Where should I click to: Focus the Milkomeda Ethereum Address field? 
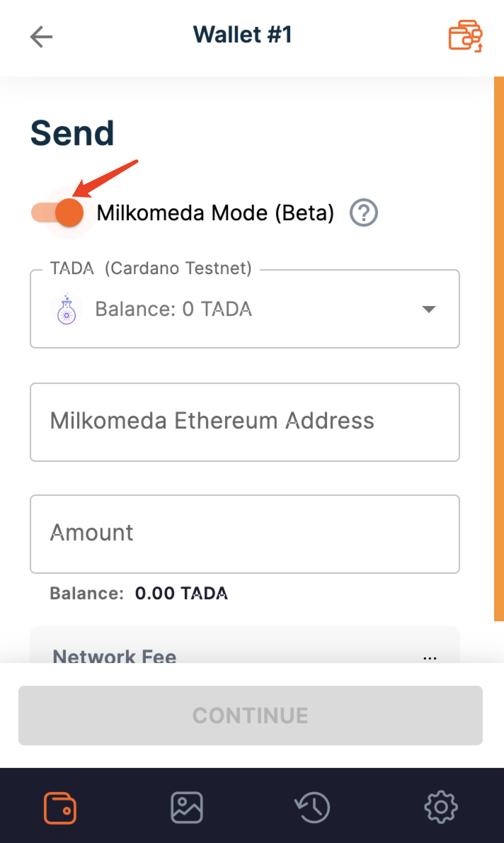click(244, 421)
